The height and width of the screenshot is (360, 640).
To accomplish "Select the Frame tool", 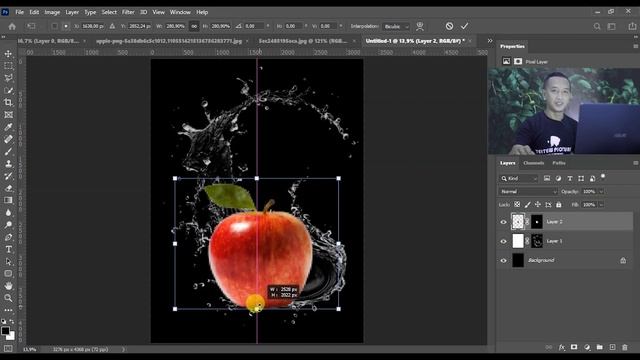I will click(x=8, y=115).
